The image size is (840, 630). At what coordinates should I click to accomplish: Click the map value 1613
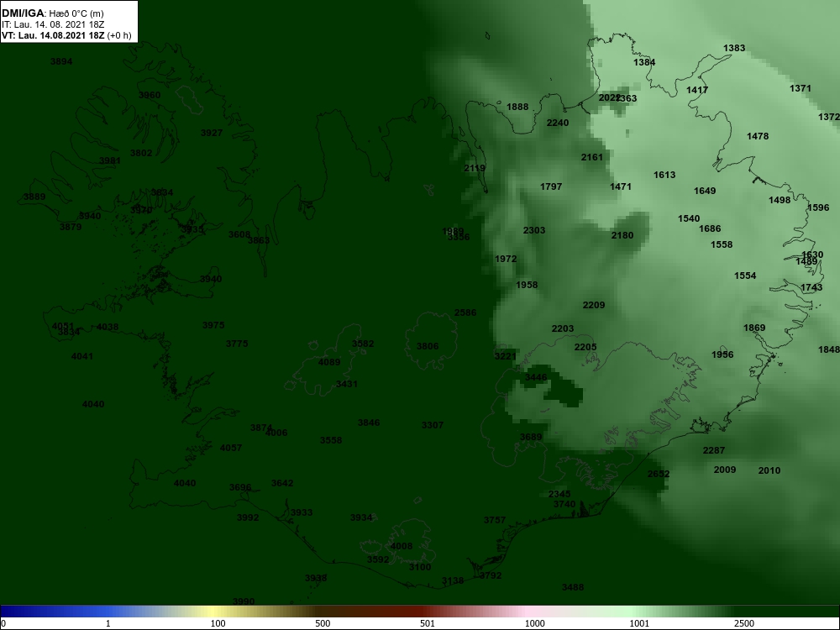pos(664,176)
